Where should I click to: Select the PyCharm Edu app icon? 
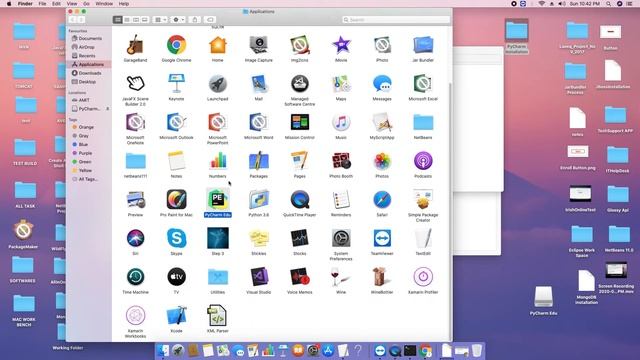(218, 200)
